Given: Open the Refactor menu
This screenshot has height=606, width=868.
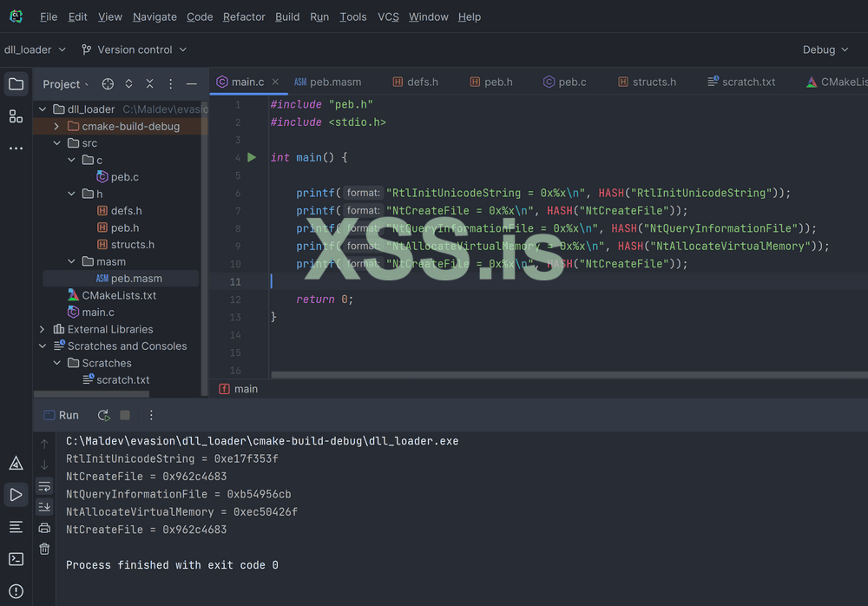Looking at the screenshot, I should point(244,17).
